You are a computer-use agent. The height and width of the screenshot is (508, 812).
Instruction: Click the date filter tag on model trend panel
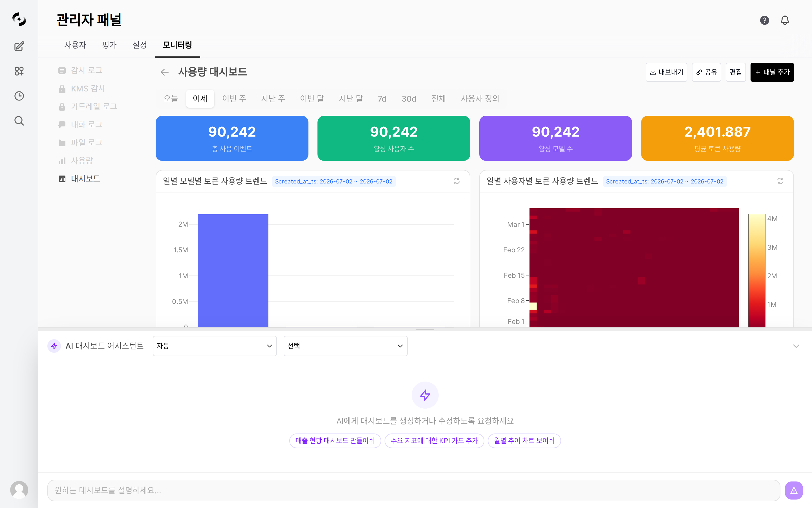point(334,181)
